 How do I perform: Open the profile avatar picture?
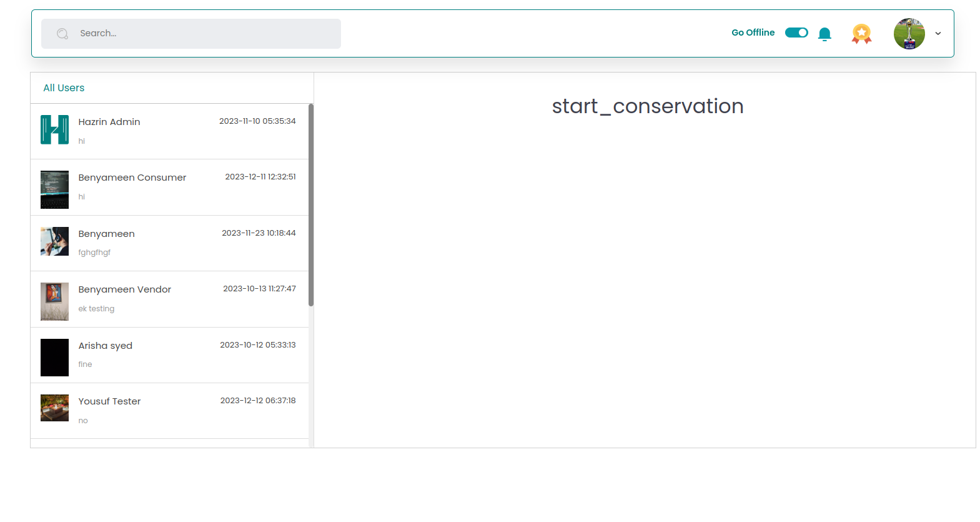tap(909, 34)
